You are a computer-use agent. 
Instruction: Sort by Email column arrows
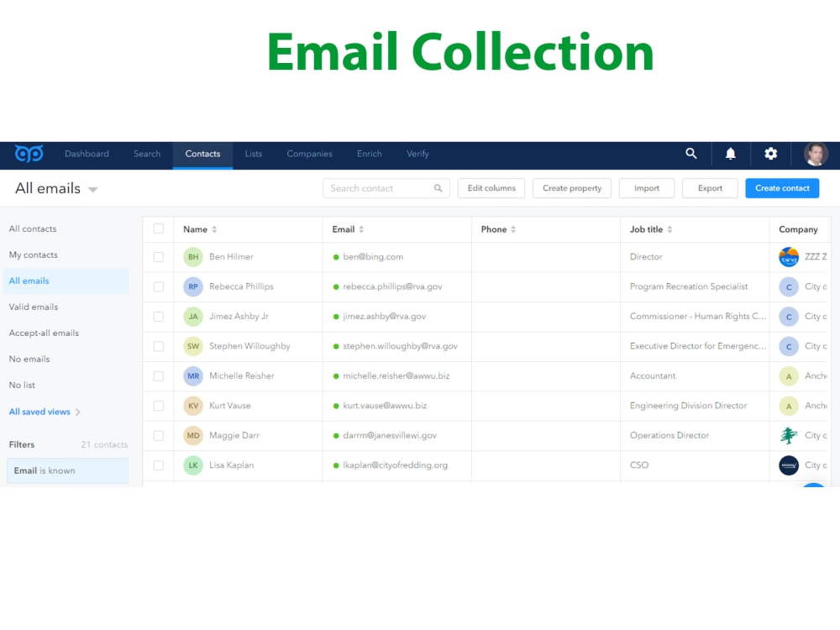(x=361, y=229)
